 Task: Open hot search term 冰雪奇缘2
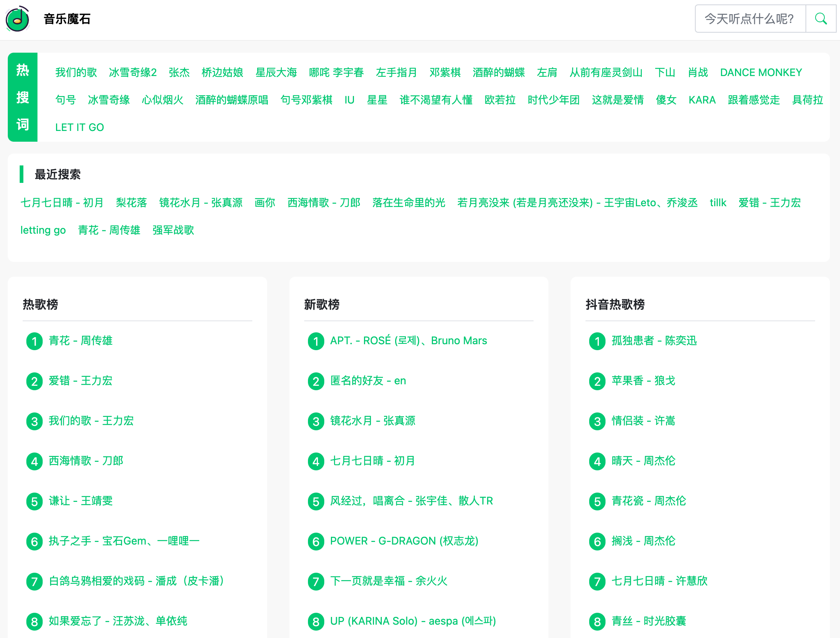(x=132, y=72)
